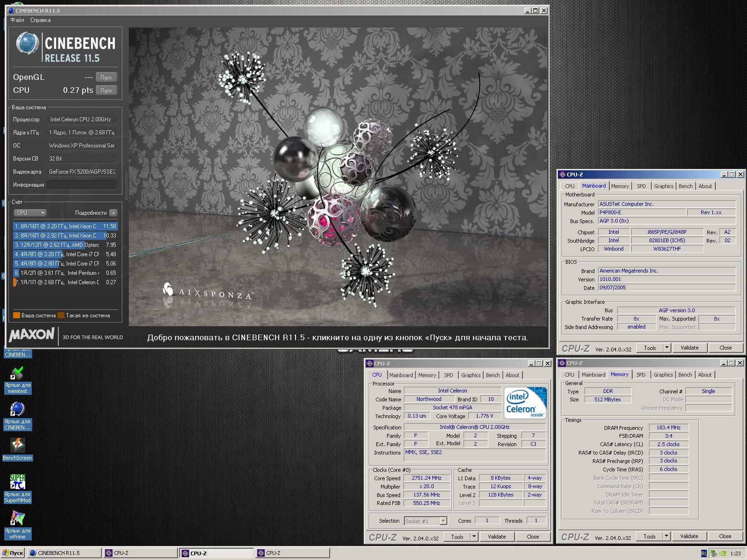The height and width of the screenshot is (560, 747).
Task: Open the Tools dropdown arrow in the Mainboard CPU-Z window
Action: [x=667, y=348]
